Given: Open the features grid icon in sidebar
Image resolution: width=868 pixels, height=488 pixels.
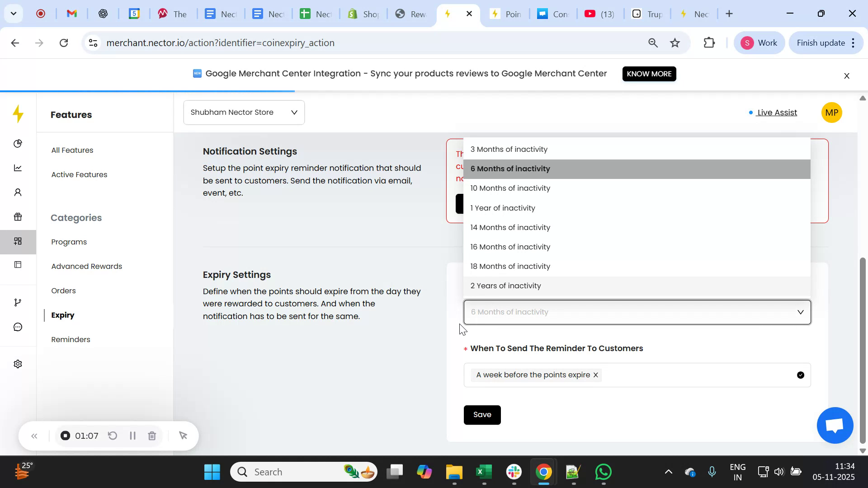Looking at the screenshot, I should pos(18,241).
